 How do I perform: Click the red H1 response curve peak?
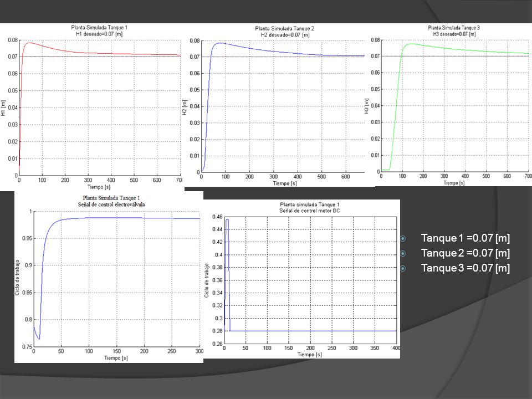tap(29, 43)
